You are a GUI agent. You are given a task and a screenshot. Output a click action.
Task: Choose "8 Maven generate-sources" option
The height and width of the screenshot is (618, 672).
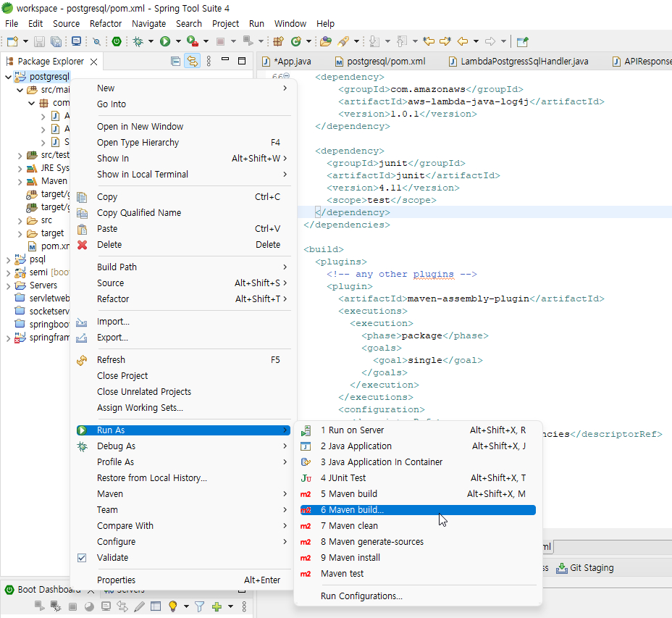tap(371, 542)
